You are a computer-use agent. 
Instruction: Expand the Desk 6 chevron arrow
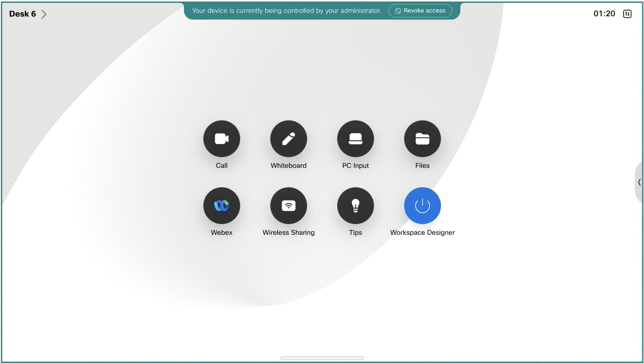coord(44,14)
